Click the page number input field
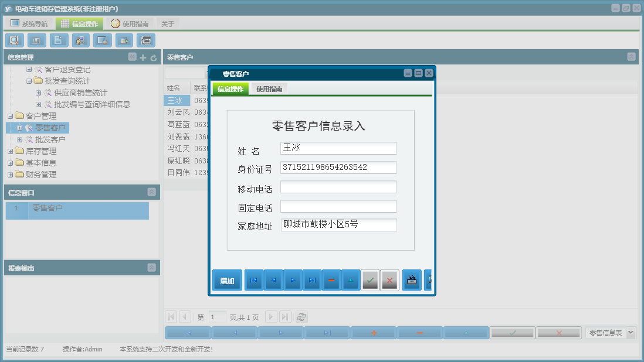The image size is (644, 362). (x=216, y=317)
